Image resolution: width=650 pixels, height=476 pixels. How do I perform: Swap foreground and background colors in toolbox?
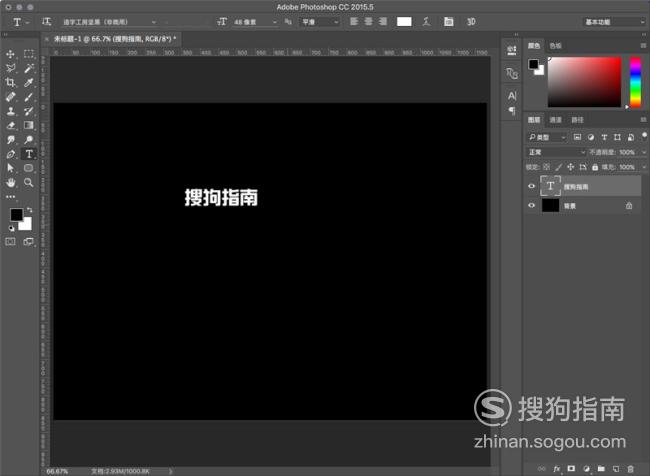(x=29, y=210)
